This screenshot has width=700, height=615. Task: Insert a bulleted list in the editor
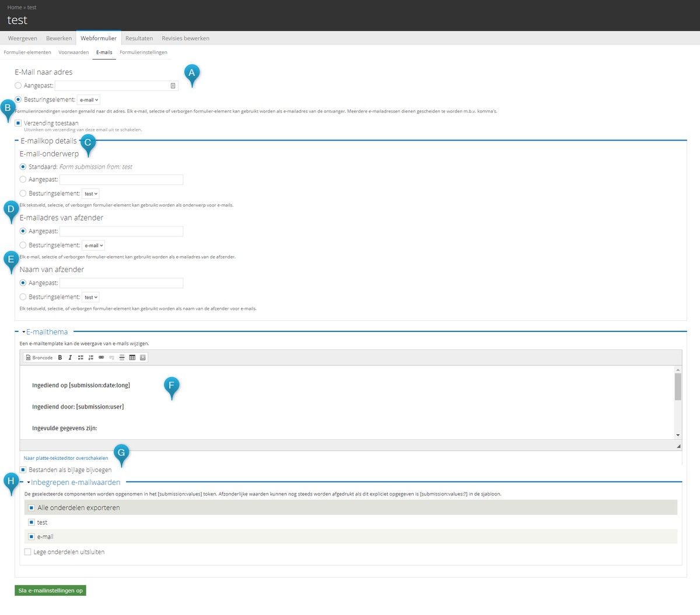pos(80,358)
